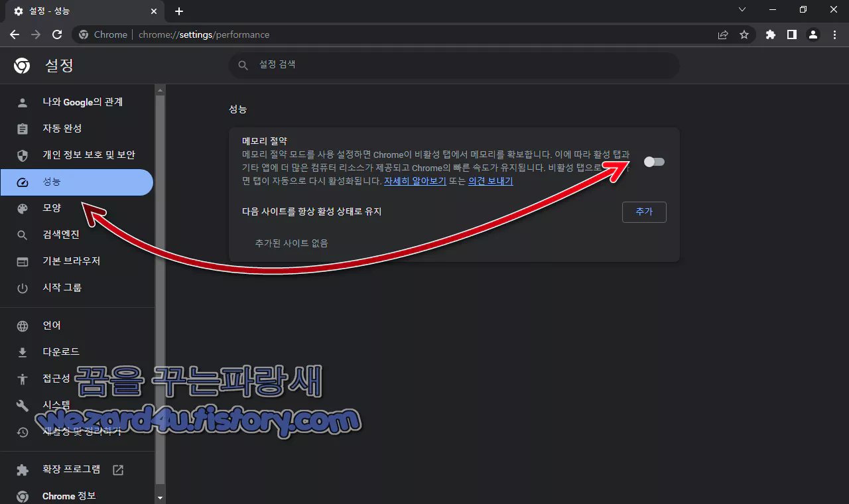Close the 설정 - 성능 tab

pyautogui.click(x=154, y=11)
